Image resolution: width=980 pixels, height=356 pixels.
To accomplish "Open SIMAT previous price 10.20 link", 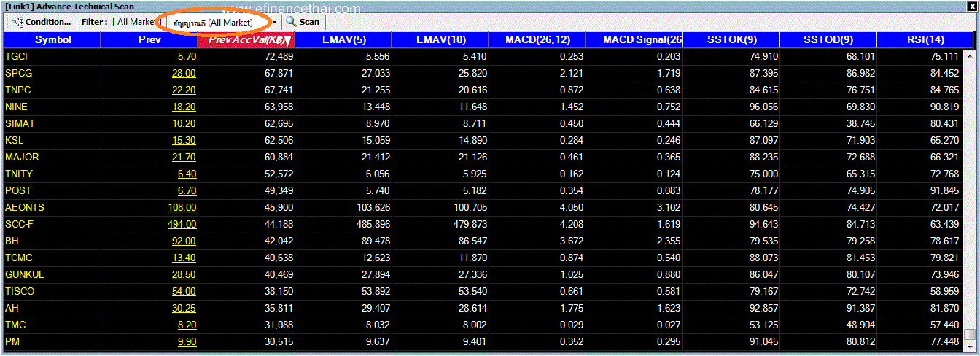I will click(184, 123).
